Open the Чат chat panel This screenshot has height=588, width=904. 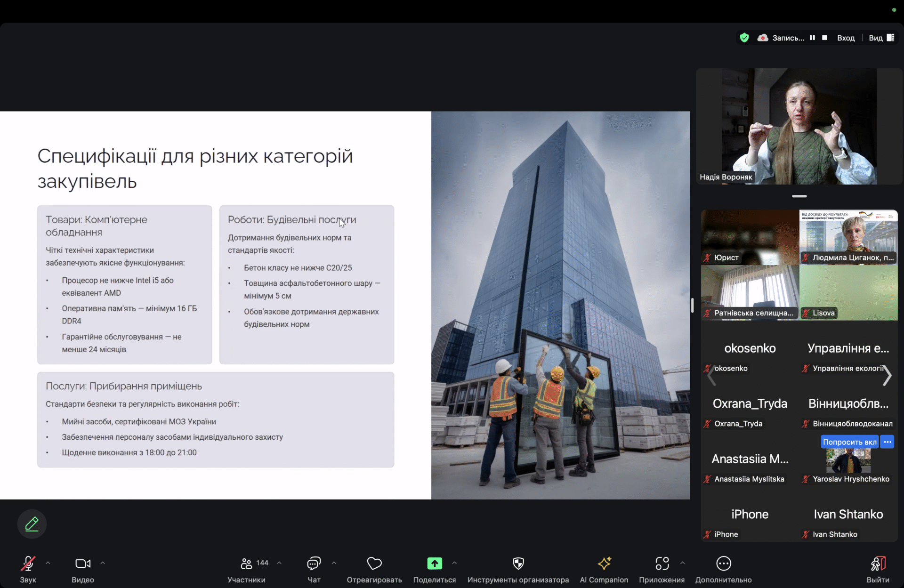tap(314, 564)
